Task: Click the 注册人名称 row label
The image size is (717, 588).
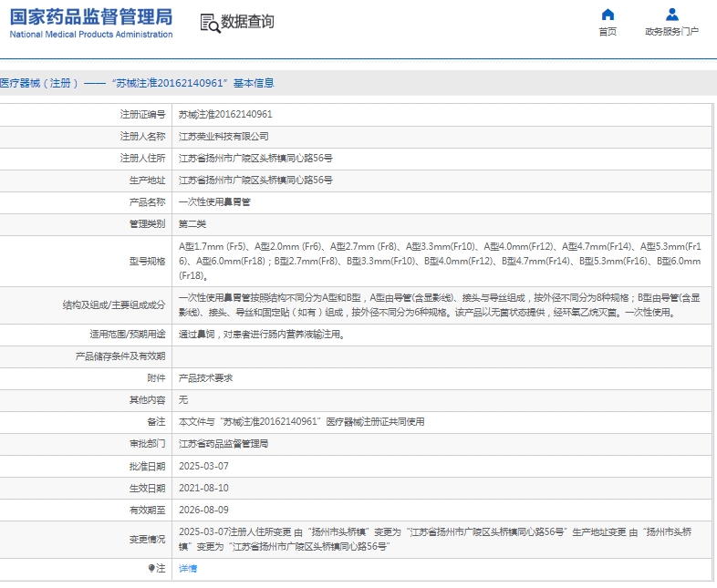Action: point(142,136)
